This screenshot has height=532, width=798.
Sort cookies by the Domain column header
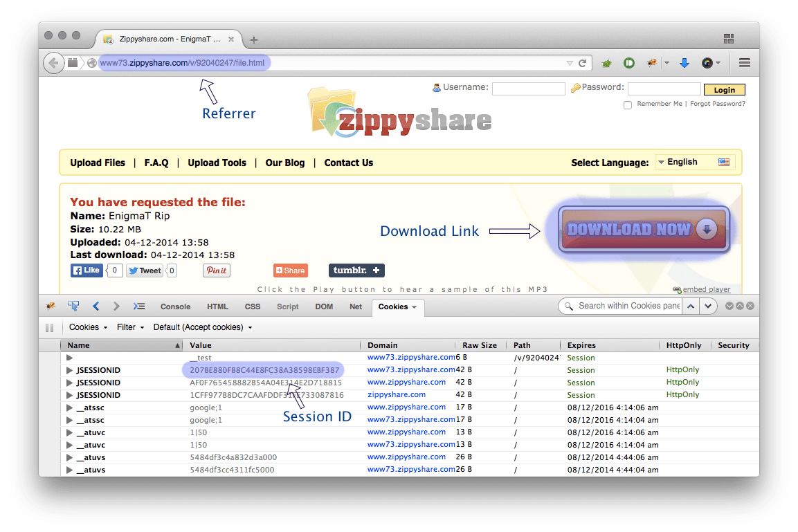[408, 345]
